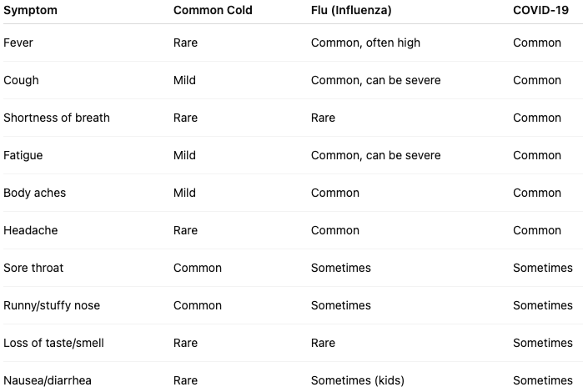Select the Fatigue row label
This screenshot has width=583, height=392.
point(23,155)
